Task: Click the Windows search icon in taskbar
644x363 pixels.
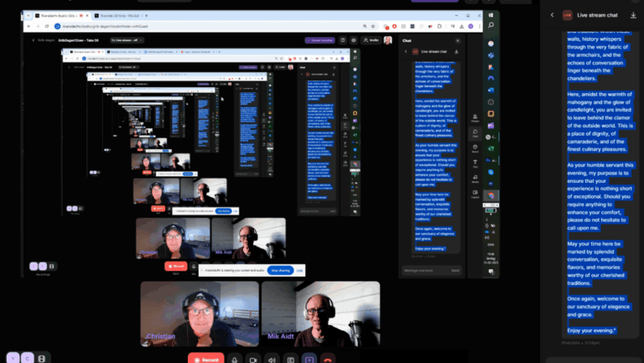Action: click(x=491, y=25)
